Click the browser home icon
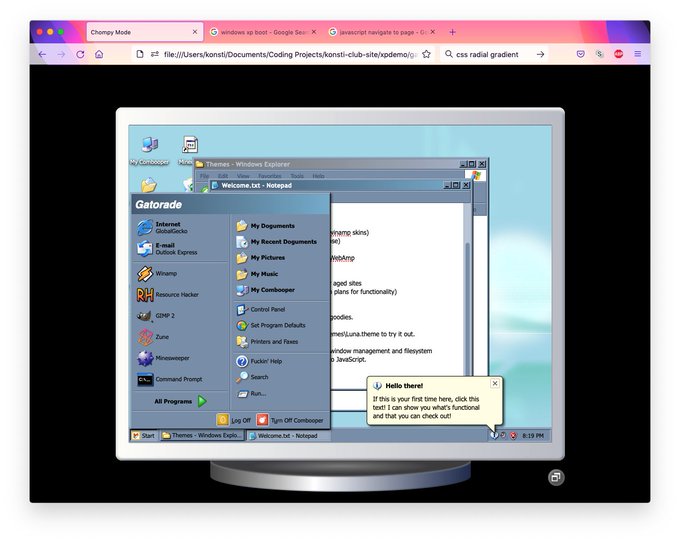Viewport: 680px width, 542px height. [x=99, y=54]
